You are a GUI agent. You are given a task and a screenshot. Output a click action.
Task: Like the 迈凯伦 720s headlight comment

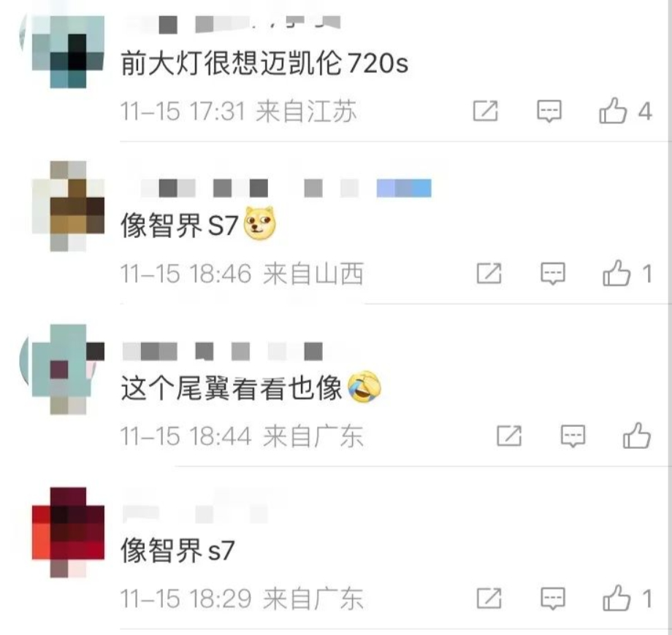pos(613,111)
